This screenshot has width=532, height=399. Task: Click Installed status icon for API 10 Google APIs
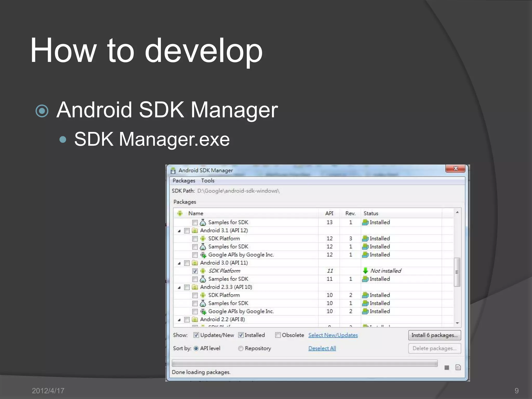(365, 311)
